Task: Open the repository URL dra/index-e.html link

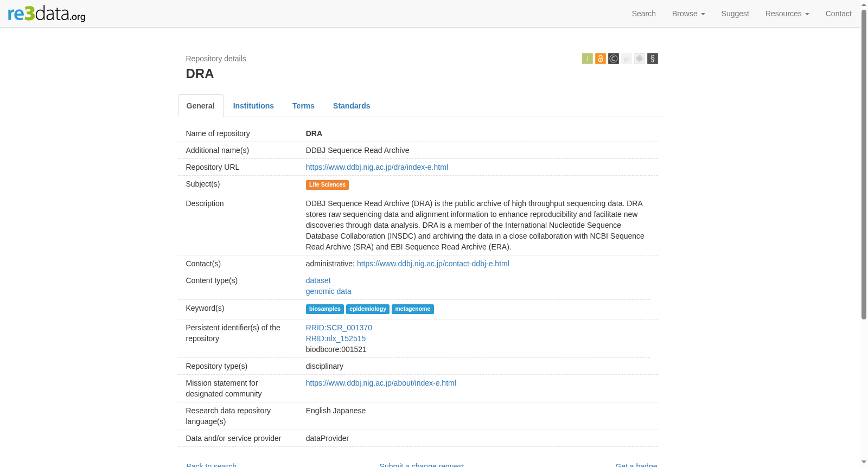Action: 377,167
